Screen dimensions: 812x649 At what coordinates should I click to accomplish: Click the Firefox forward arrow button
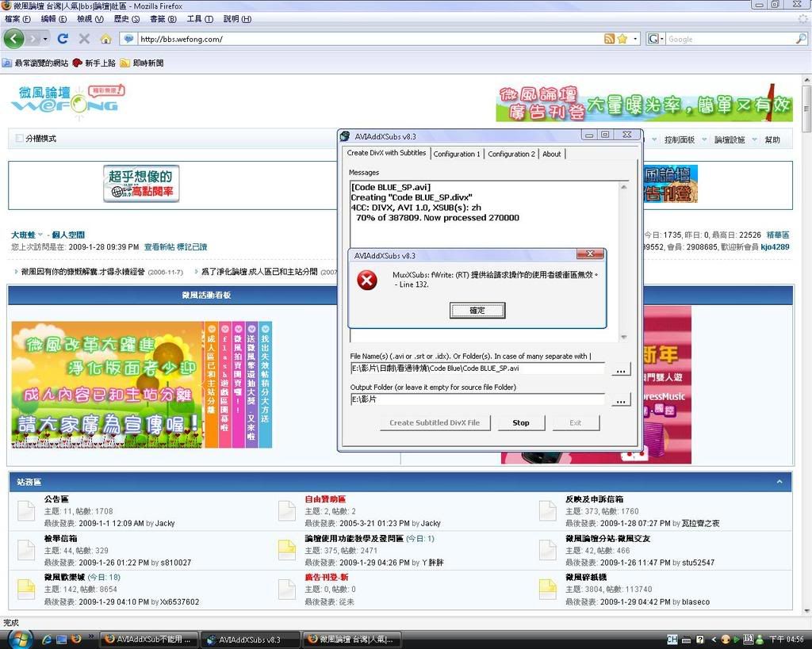coord(33,39)
